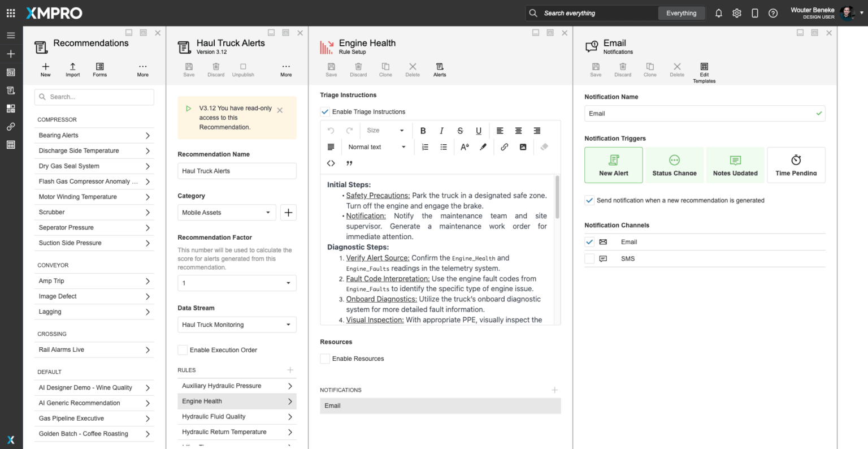Open the Bearing Alerts recommendation
This screenshot has width=868, height=449.
click(94, 136)
